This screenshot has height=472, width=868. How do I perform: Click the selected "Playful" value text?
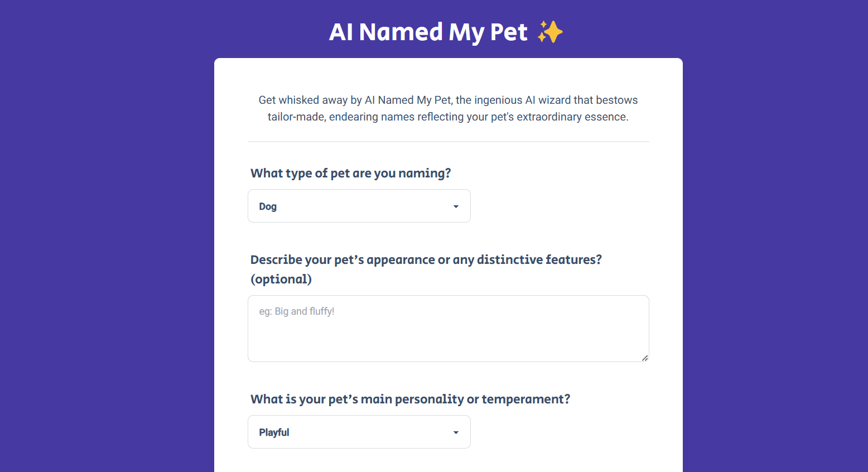pyautogui.click(x=274, y=432)
